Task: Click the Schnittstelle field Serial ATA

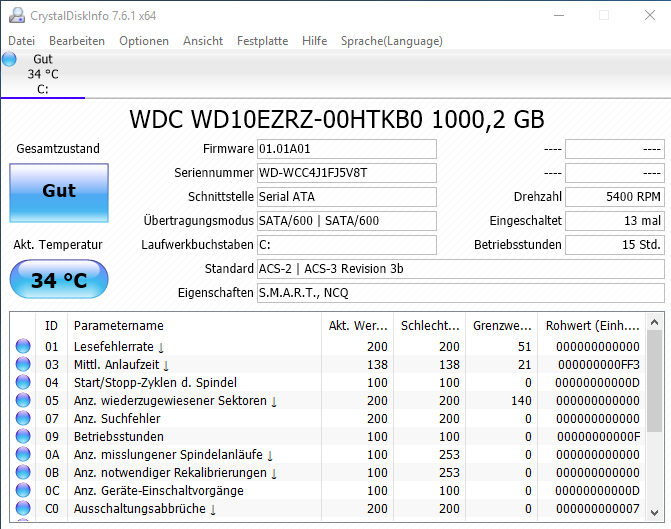Action: click(347, 197)
